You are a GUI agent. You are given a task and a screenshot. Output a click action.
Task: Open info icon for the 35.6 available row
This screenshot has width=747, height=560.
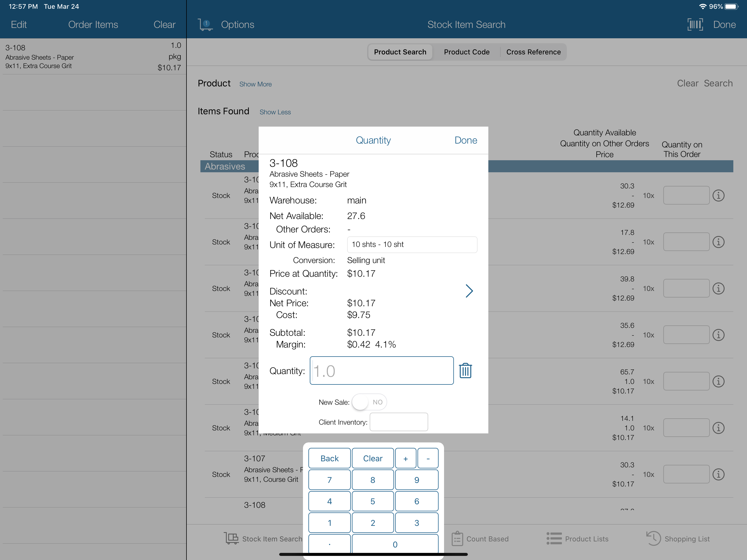(x=718, y=335)
